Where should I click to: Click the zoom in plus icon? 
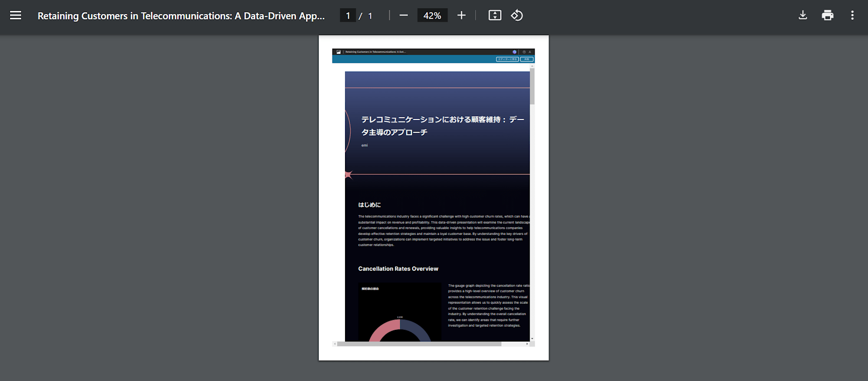(x=461, y=16)
